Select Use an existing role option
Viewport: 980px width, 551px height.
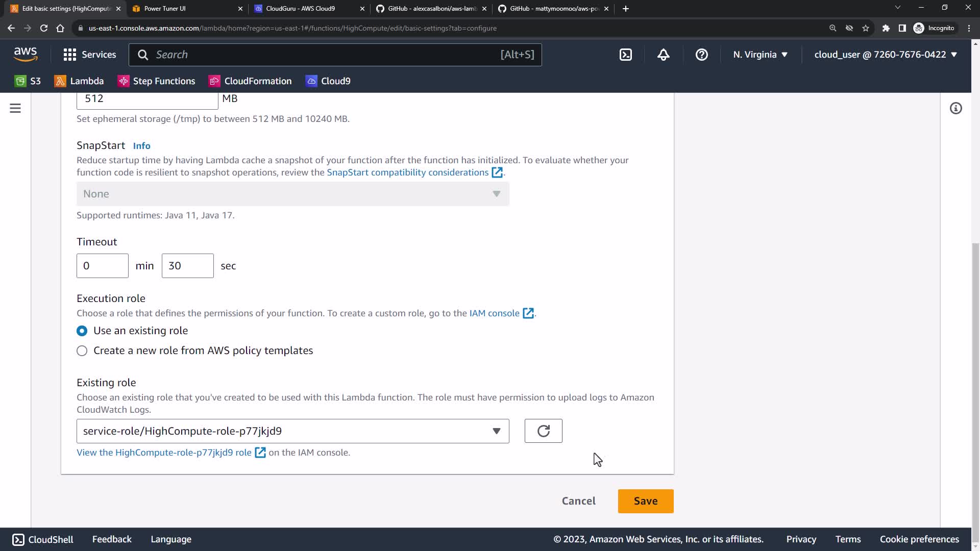coord(82,331)
